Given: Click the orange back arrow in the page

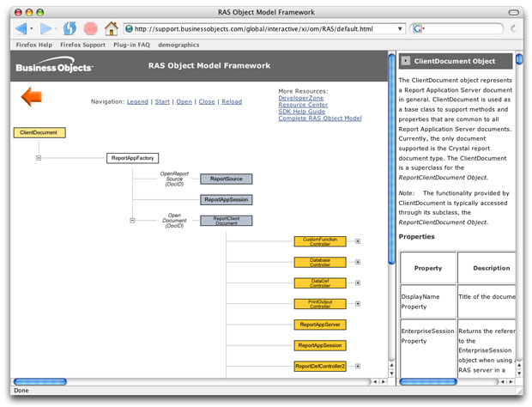Looking at the screenshot, I should coord(32,97).
